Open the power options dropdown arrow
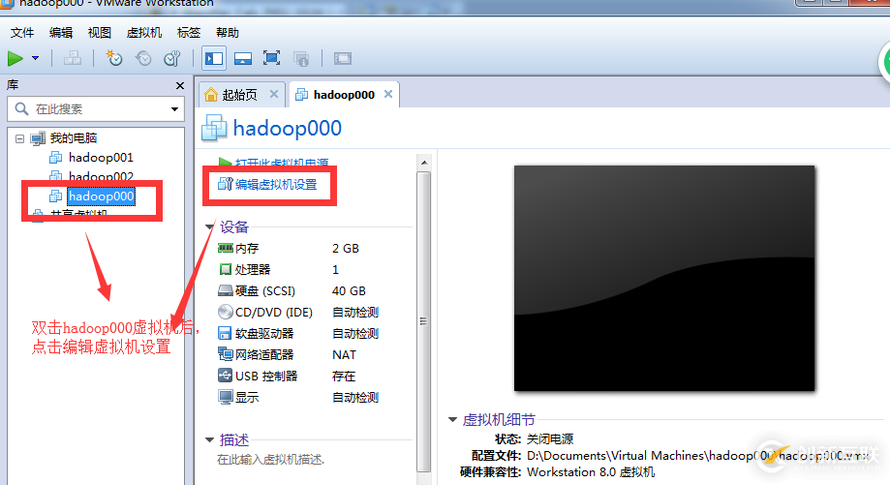The height and width of the screenshot is (485, 890). (x=35, y=58)
